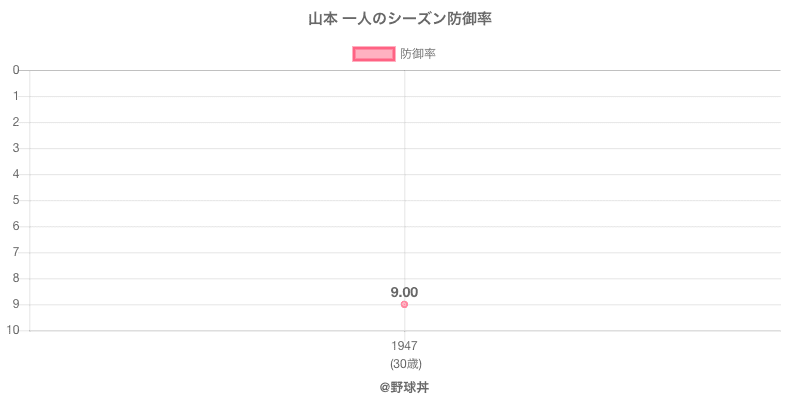Image resolution: width=800 pixels, height=400 pixels.
Task: Click the @野球丼 watermark text
Action: tap(404, 386)
